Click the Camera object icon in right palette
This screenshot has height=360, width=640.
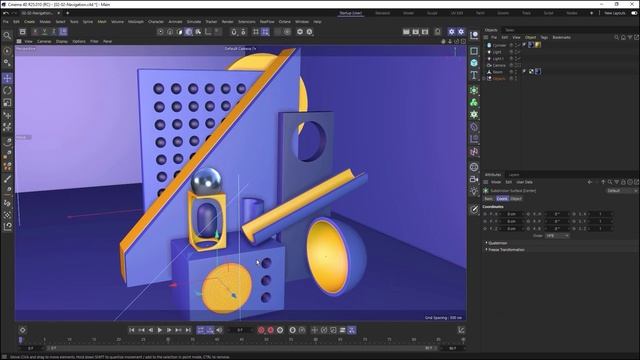tap(474, 179)
